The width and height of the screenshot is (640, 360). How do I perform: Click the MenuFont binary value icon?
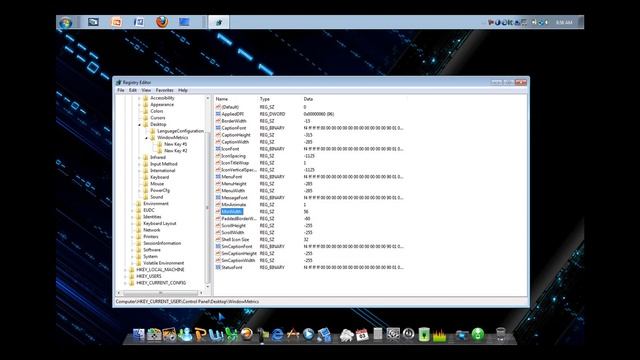tap(218, 177)
